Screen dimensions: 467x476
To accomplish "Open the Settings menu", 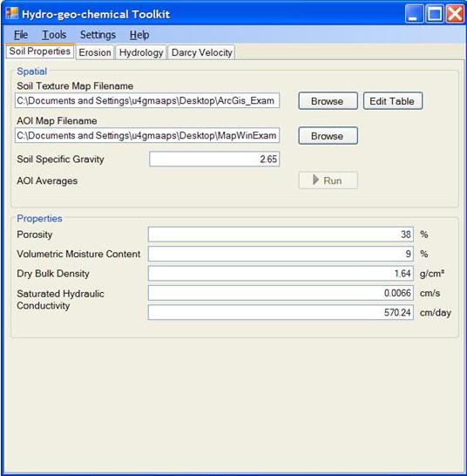I will pos(98,35).
